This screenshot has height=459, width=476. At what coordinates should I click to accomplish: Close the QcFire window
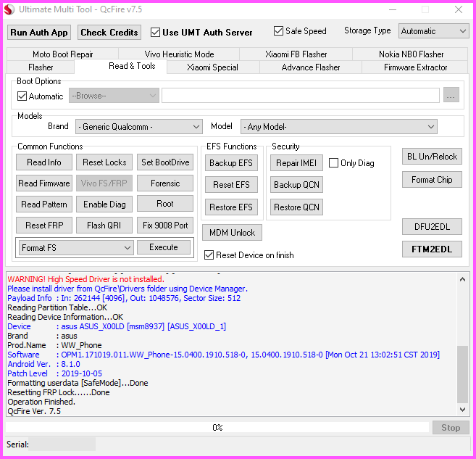click(x=459, y=9)
